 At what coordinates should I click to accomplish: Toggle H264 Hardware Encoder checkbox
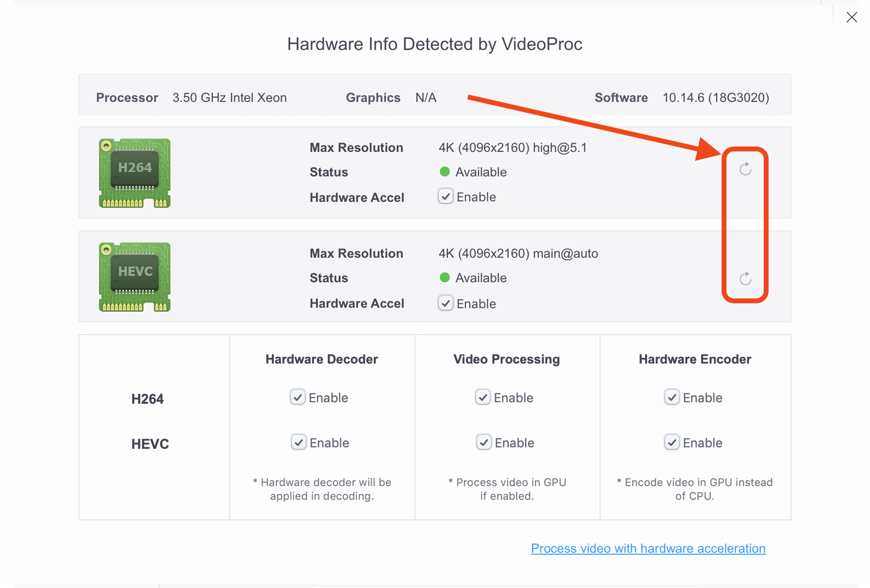tap(672, 397)
